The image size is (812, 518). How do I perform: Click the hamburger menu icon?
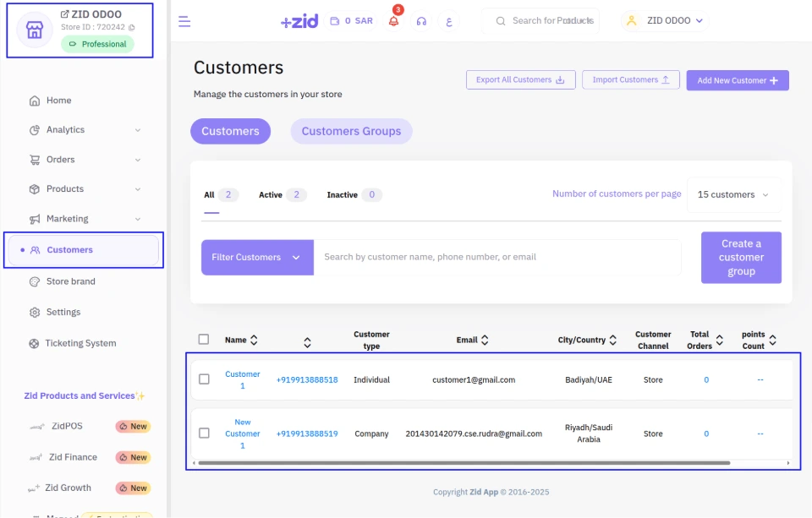pos(184,22)
